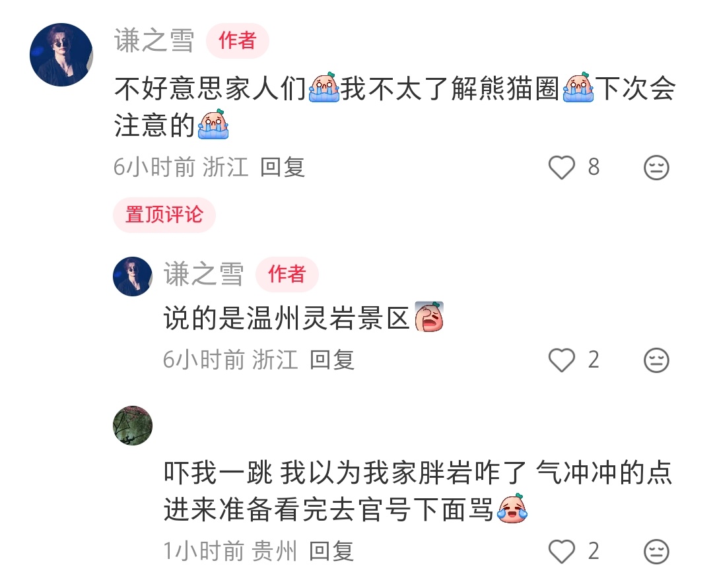The width and height of the screenshot is (713, 588).
Task: Tap the 作者 badge on the top comment
Action: [238, 40]
